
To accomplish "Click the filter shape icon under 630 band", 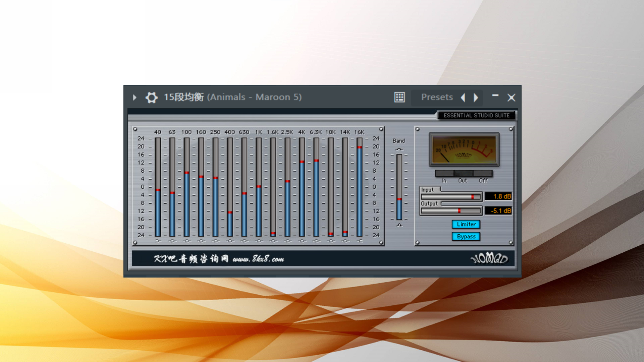I will coord(245,241).
